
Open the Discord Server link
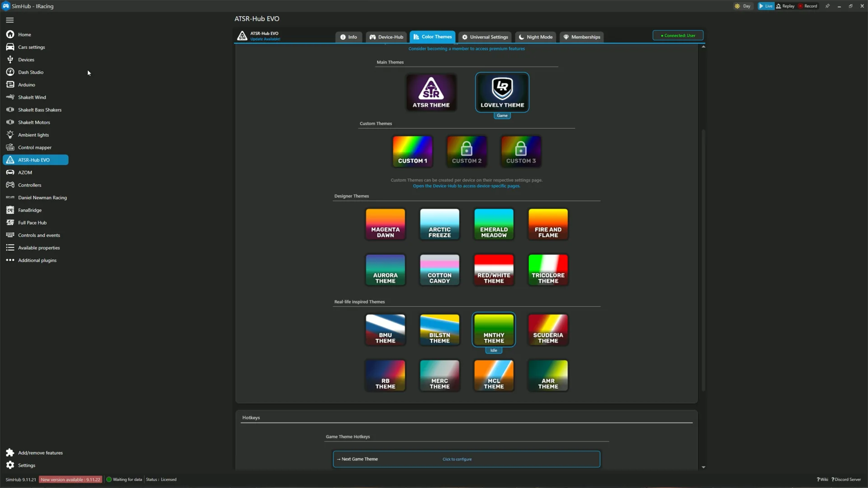(x=846, y=479)
